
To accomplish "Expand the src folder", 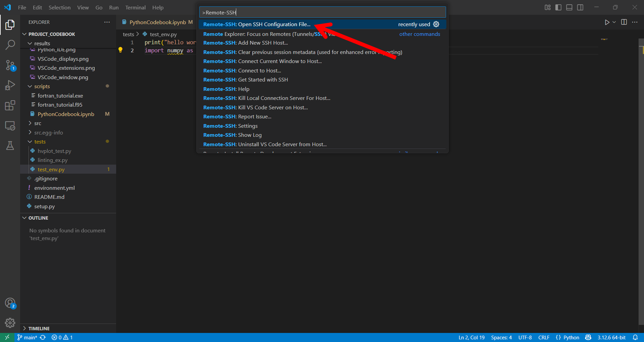I will click(x=38, y=123).
